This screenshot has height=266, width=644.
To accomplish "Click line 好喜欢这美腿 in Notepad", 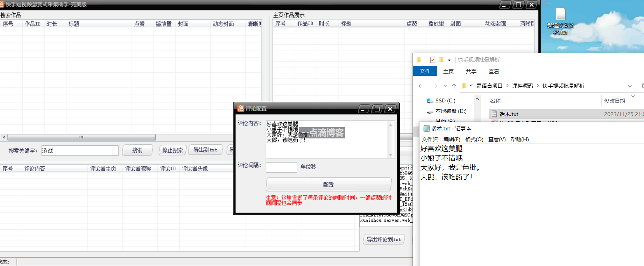I will [x=441, y=149].
